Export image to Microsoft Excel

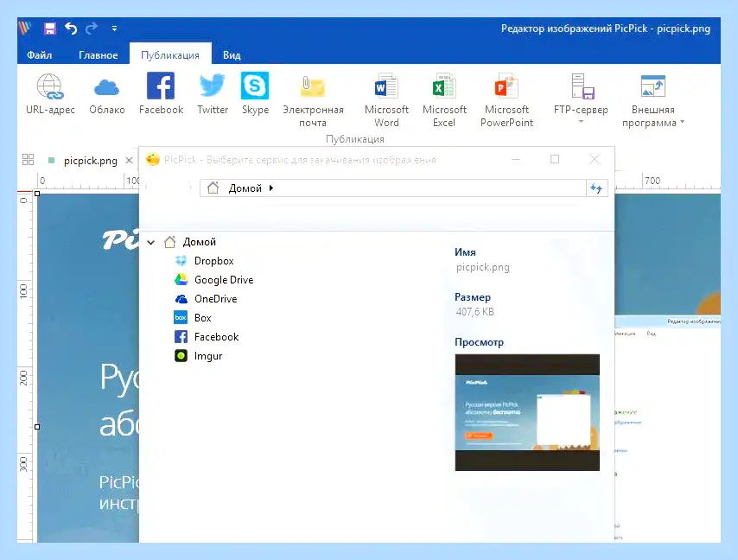[444, 100]
